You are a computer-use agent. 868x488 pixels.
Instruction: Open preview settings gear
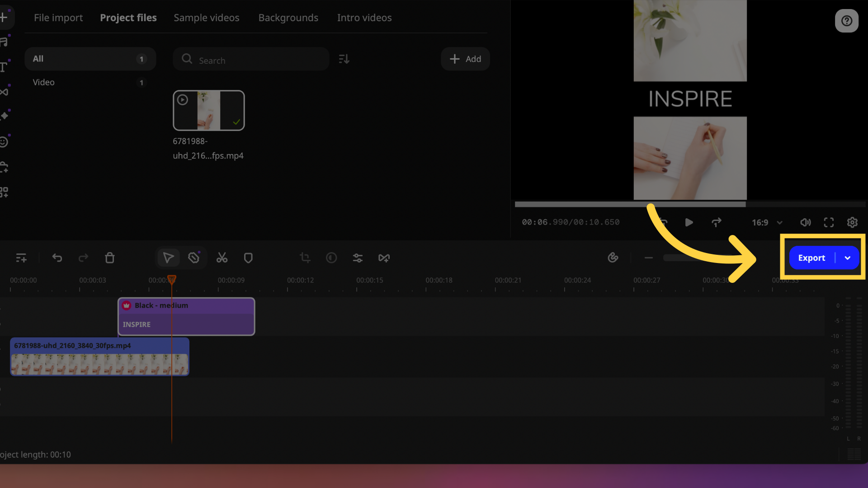(x=852, y=222)
